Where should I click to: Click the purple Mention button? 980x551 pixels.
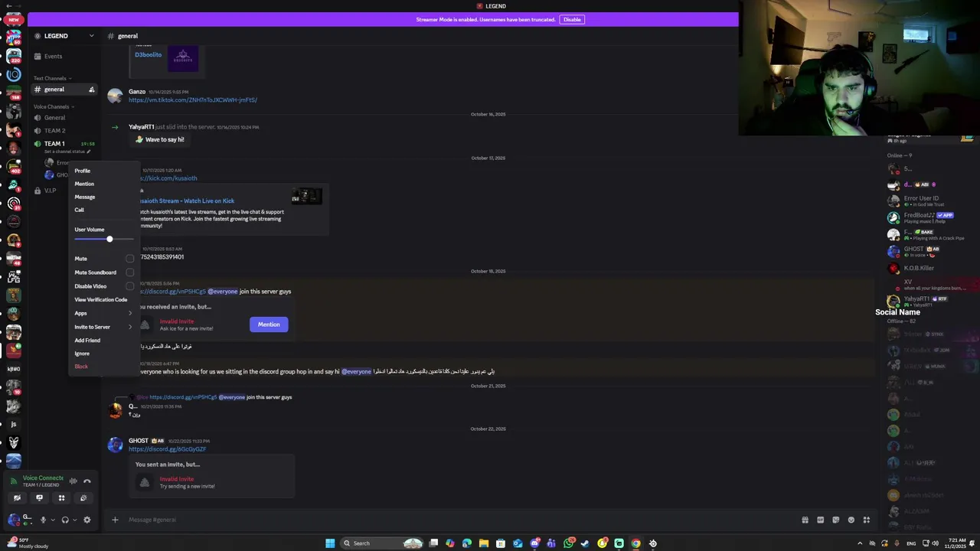point(269,324)
